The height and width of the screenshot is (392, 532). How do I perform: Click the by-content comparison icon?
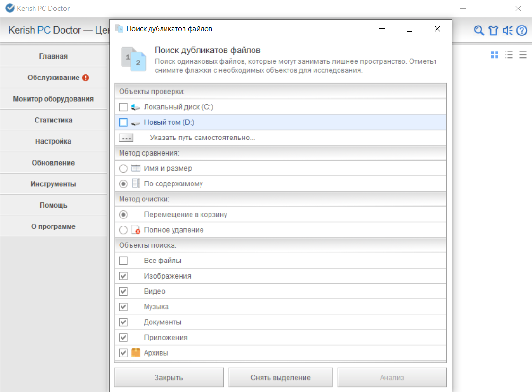(x=136, y=183)
